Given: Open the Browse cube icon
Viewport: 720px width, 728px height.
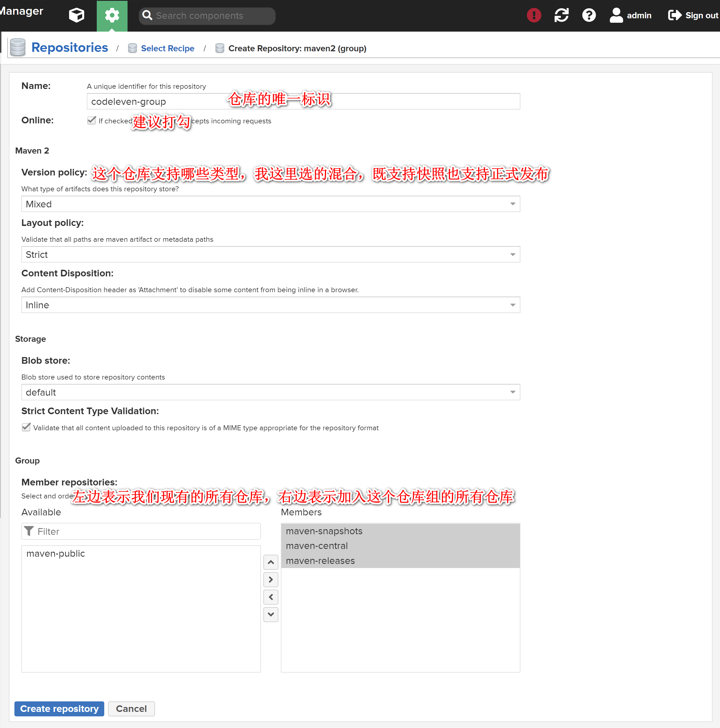Looking at the screenshot, I should pyautogui.click(x=77, y=16).
